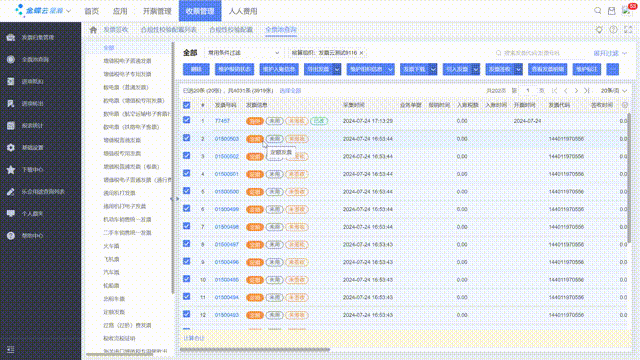This screenshot has width=640, height=360.
Task: Open the 常用条件过滤 dropdown
Action: [x=243, y=53]
